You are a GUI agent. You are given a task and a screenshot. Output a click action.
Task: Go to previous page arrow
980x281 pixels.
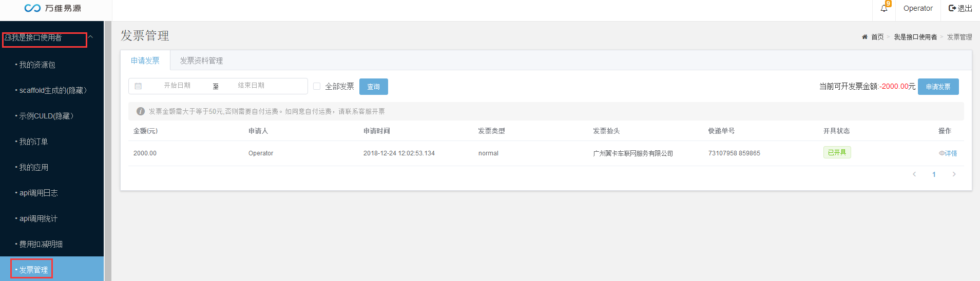tap(914, 174)
